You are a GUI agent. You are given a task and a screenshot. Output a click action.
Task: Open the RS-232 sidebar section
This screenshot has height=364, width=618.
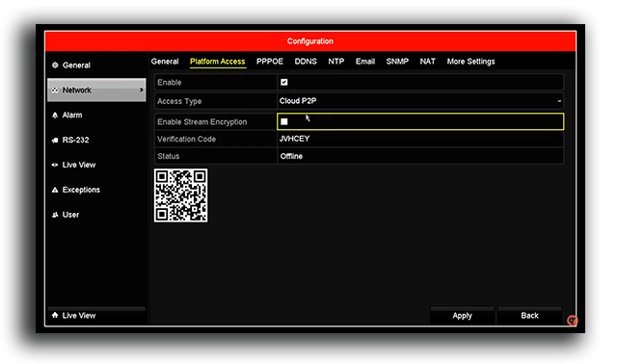coord(96,140)
